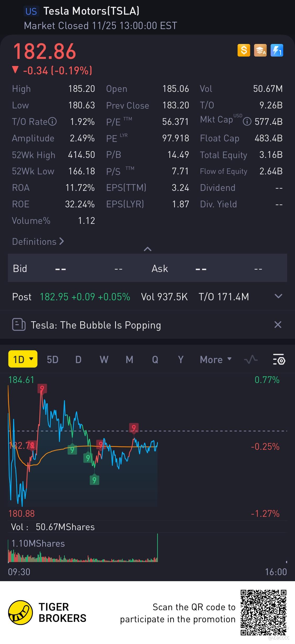Open the Tesla: The Bubble Is Popping headline
Screen dimensions: 295x644
[x=96, y=325]
